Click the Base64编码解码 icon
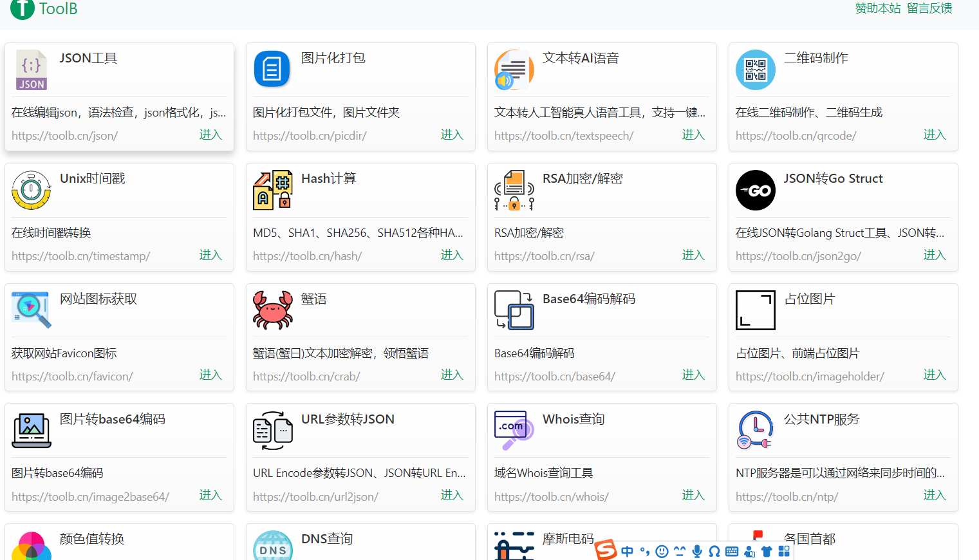Screen dimensions: 979x560 514,310
